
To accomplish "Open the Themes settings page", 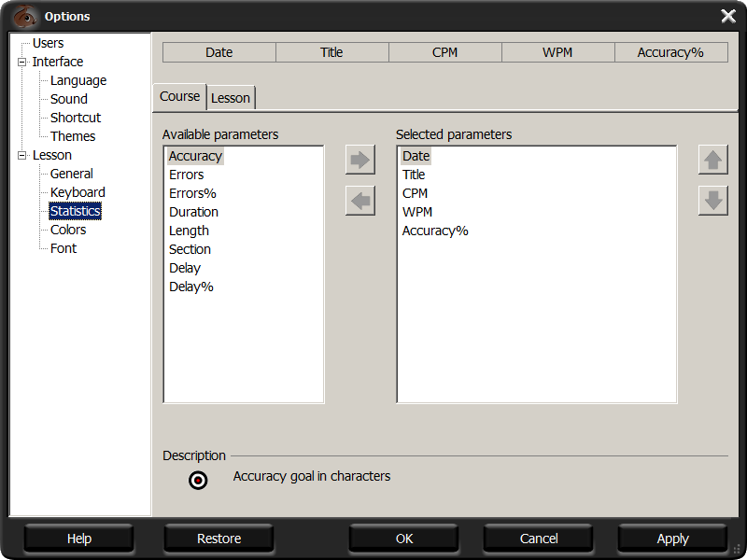I will tap(73, 136).
